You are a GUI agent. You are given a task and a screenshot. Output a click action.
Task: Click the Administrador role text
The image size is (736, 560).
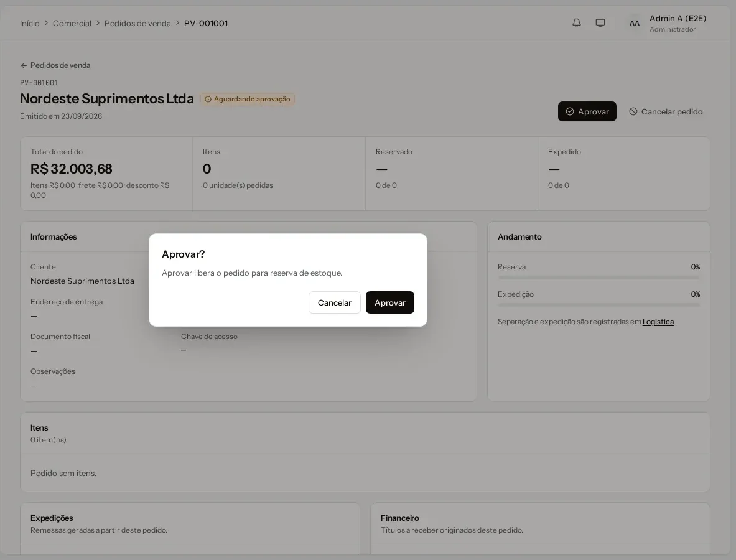point(672,30)
